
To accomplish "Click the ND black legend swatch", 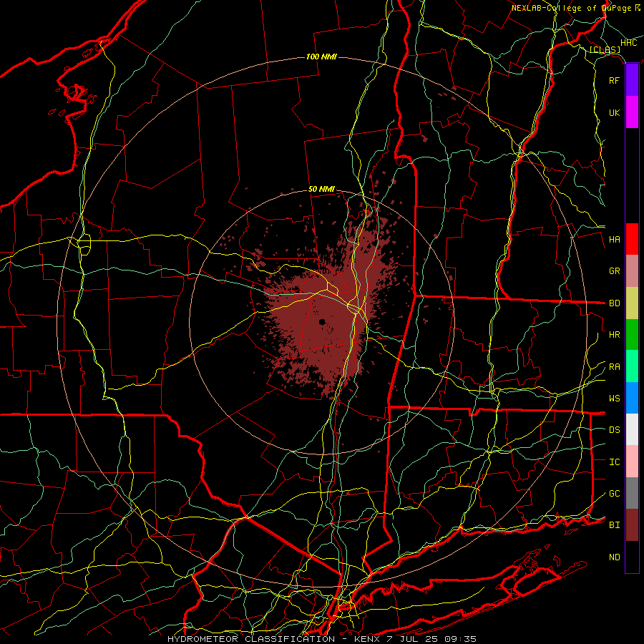I will pos(632,557).
